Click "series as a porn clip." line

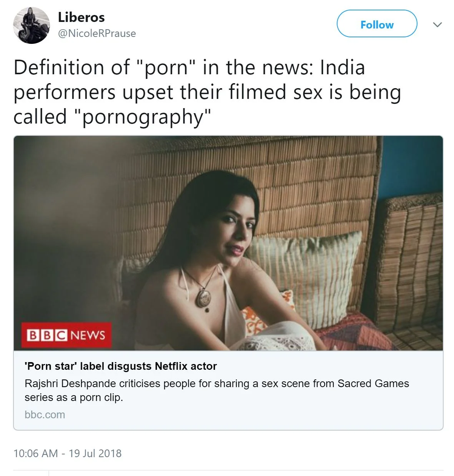[74, 397]
